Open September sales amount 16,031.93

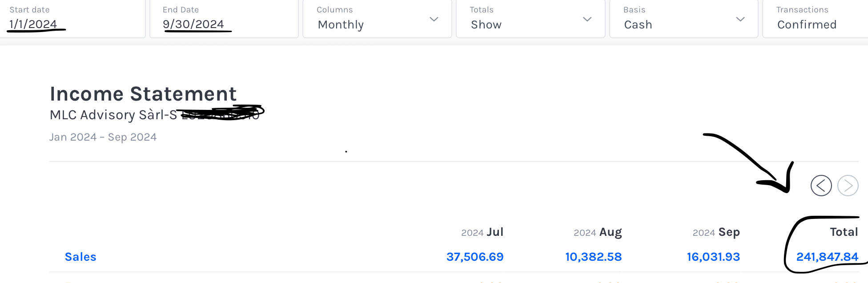pos(713,257)
